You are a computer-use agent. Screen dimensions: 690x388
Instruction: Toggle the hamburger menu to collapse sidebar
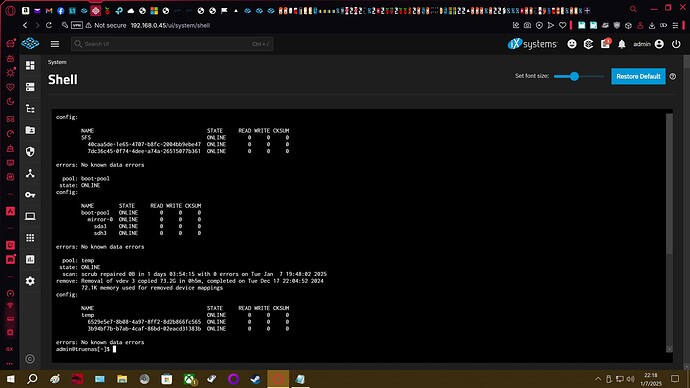55,44
